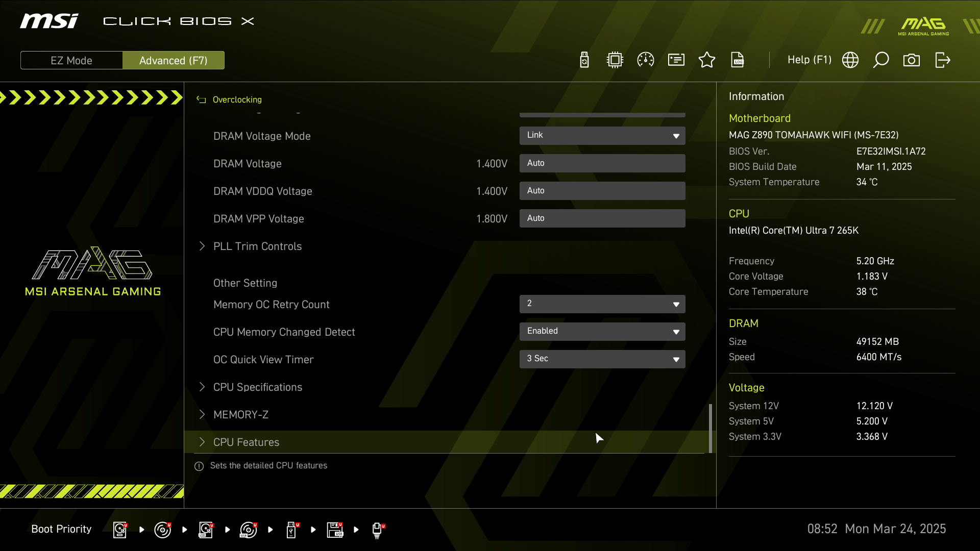980x551 pixels.
Task: Click the CPU chip icon in top toolbar
Action: 615,60
